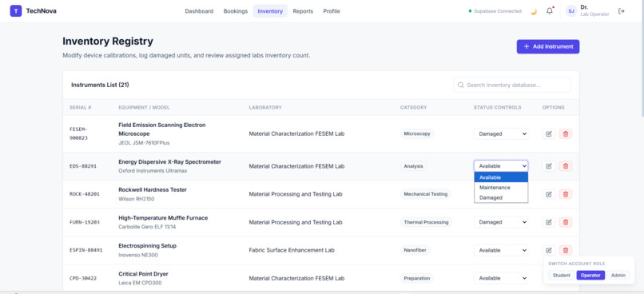The width and height of the screenshot is (644, 294).
Task: Click the Instruments List (21) heading
Action: tap(100, 85)
